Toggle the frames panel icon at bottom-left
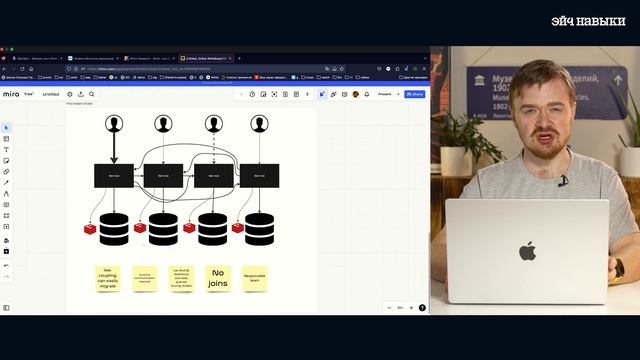 (x=6, y=308)
